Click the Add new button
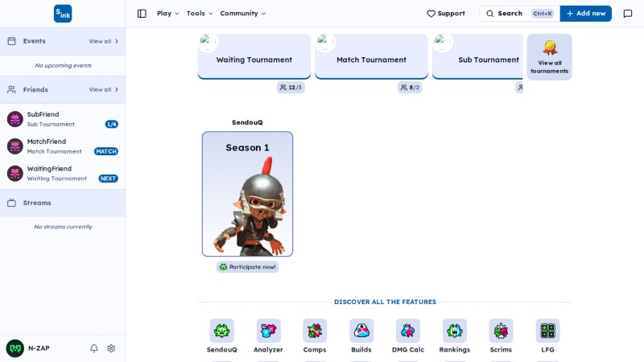This screenshot has height=362, width=644. tap(586, 14)
